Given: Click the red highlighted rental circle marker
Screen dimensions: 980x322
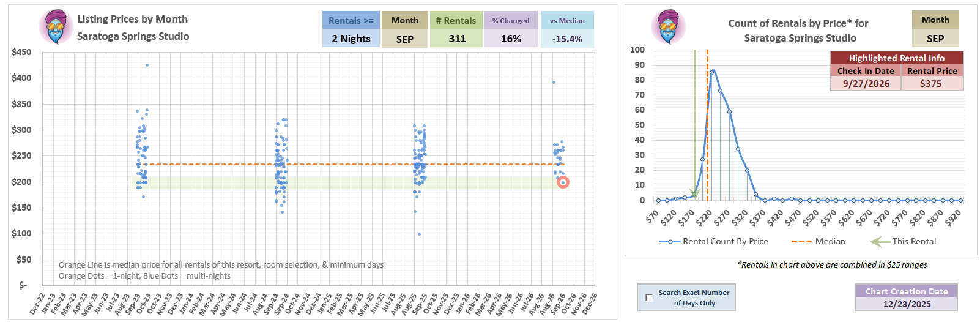Looking at the screenshot, I should point(563,182).
